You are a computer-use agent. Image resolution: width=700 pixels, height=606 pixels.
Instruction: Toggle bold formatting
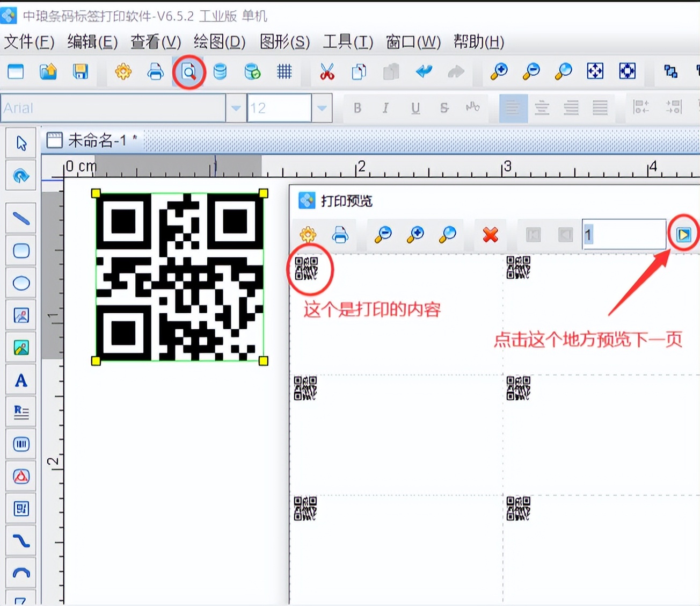click(358, 108)
